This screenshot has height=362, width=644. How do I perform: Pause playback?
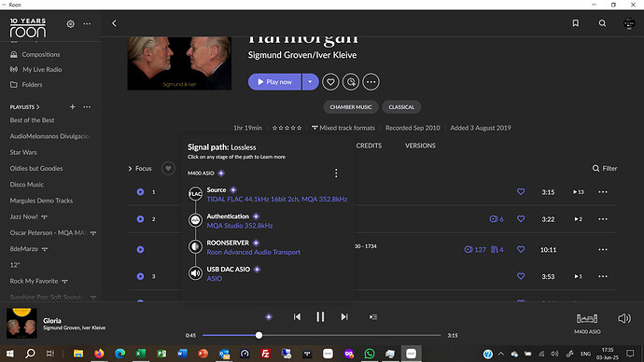[320, 317]
